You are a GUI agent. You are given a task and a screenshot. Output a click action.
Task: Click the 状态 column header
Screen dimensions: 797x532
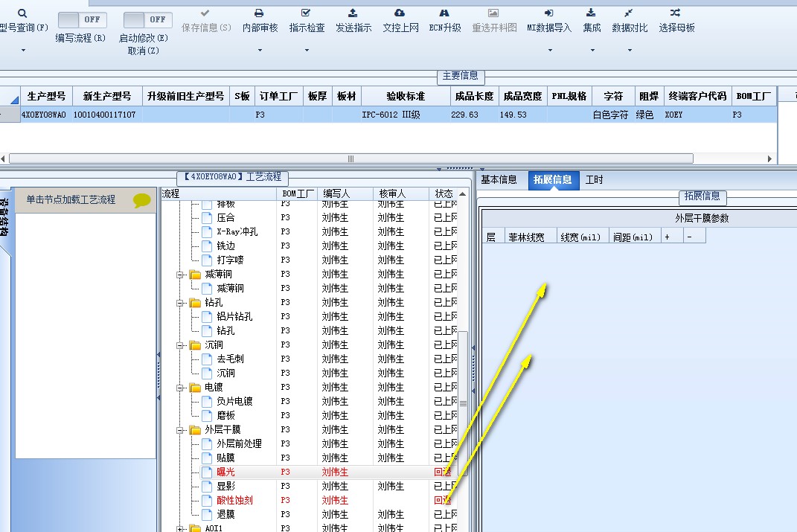(x=444, y=193)
